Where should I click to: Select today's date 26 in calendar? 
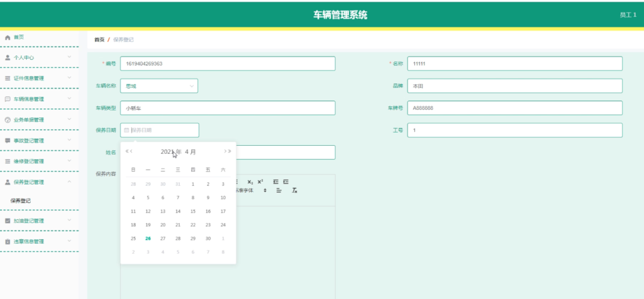148,238
